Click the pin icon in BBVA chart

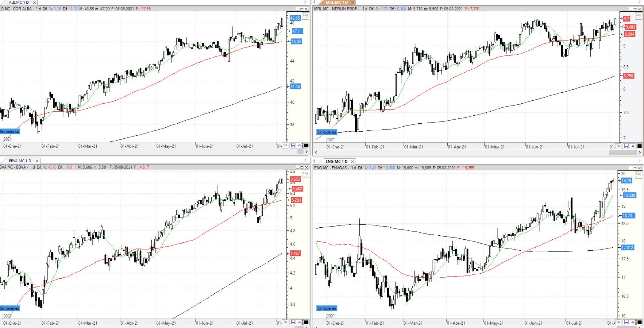point(300,322)
